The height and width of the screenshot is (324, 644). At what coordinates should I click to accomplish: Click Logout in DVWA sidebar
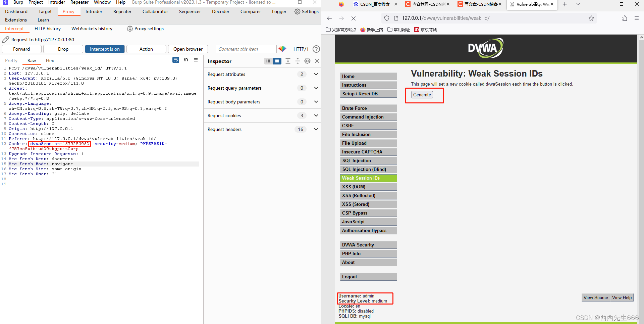tap(368, 277)
